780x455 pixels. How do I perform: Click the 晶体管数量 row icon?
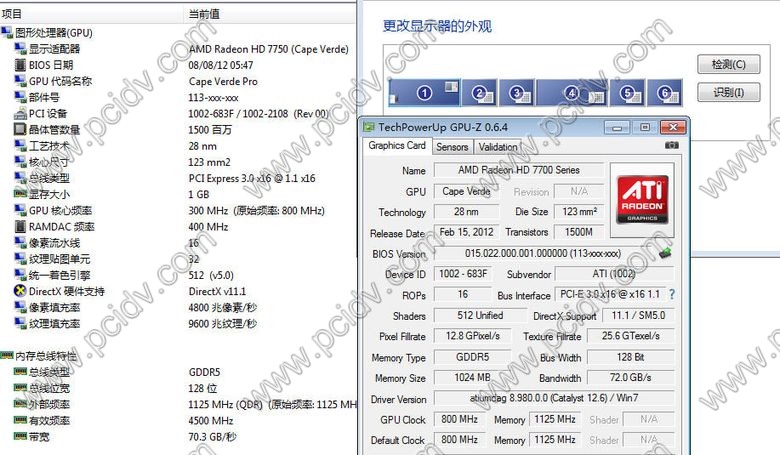20,130
